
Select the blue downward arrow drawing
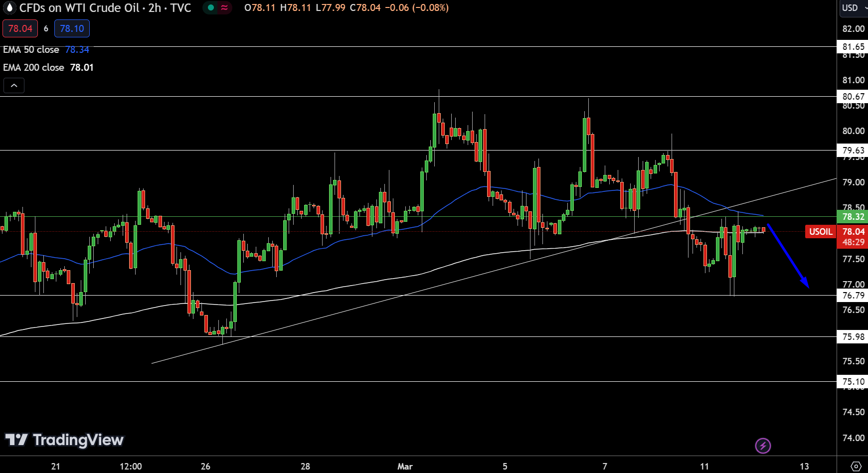pos(788,256)
